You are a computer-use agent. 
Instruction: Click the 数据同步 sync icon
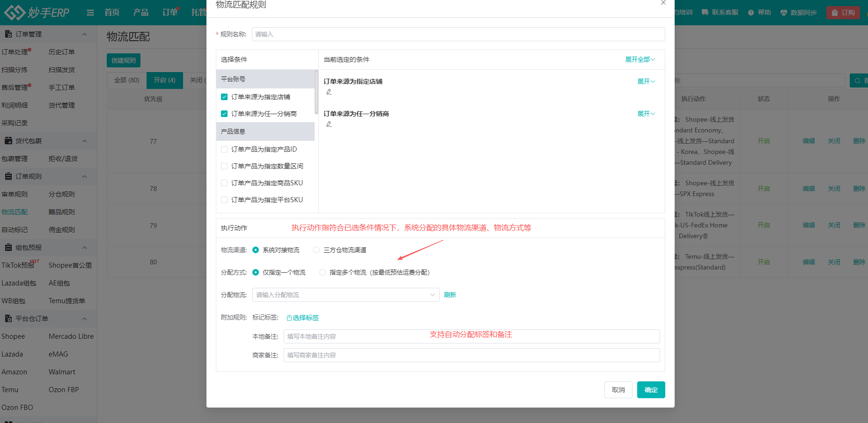pyautogui.click(x=783, y=12)
